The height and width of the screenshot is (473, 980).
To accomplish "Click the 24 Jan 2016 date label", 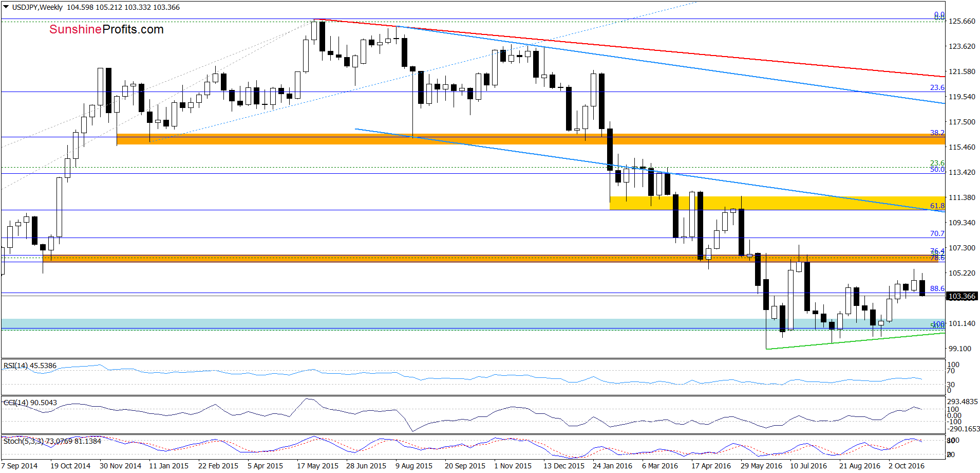I will point(613,466).
